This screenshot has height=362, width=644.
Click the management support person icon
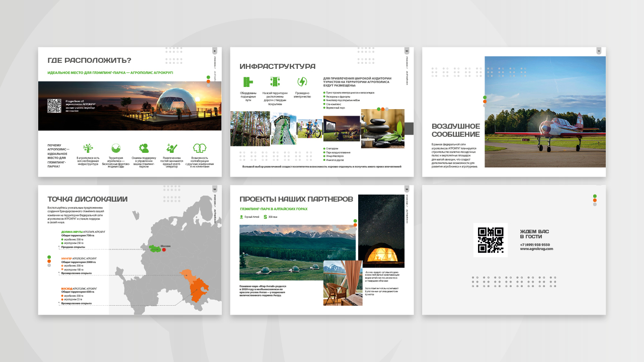pyautogui.click(x=144, y=148)
